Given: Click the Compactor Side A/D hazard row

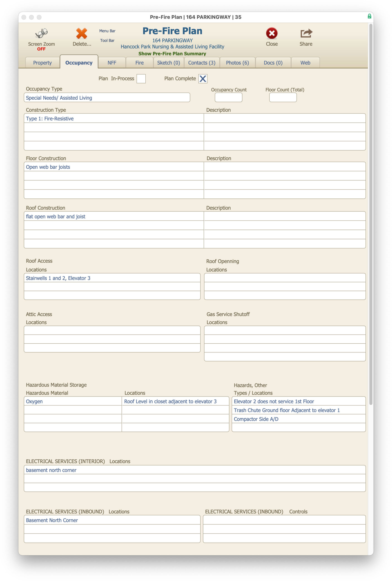Looking at the screenshot, I should pyautogui.click(x=299, y=419).
